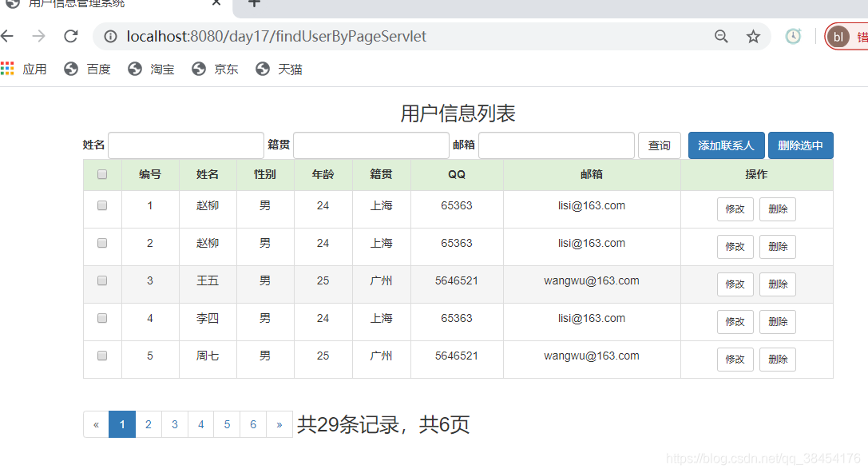Viewport: 868px width, 473px height.
Task: Click the browser forward arrow
Action: (x=39, y=37)
